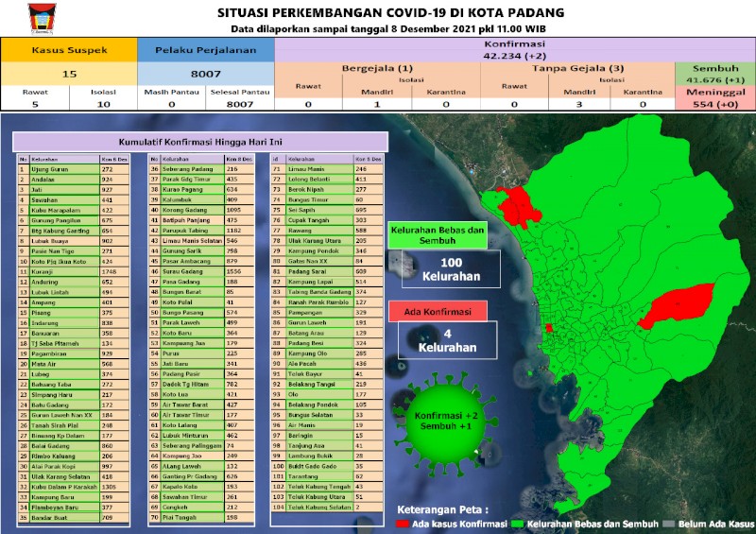Click the red Ada Konfirmasi label box
Screen dimensions: 756x534
tap(438, 312)
